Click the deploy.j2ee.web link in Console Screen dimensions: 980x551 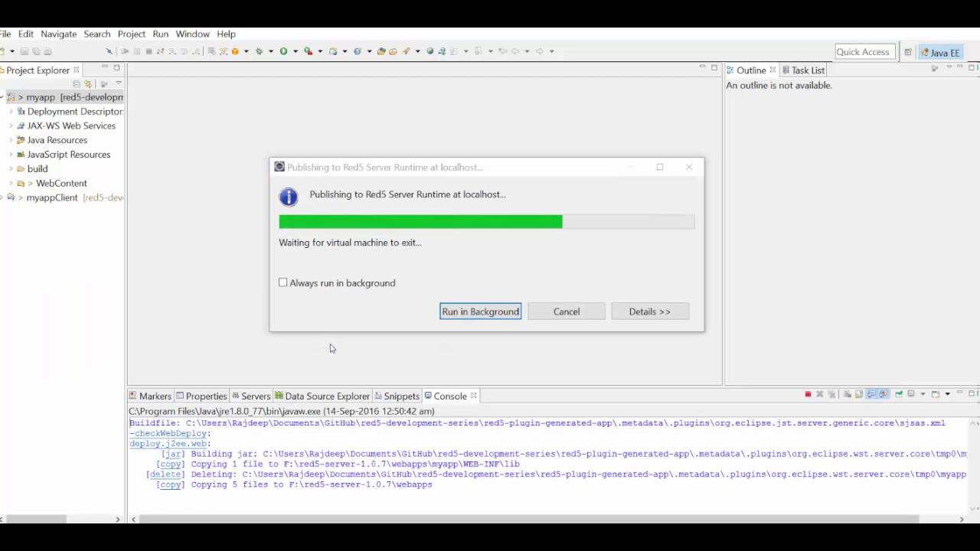click(170, 443)
